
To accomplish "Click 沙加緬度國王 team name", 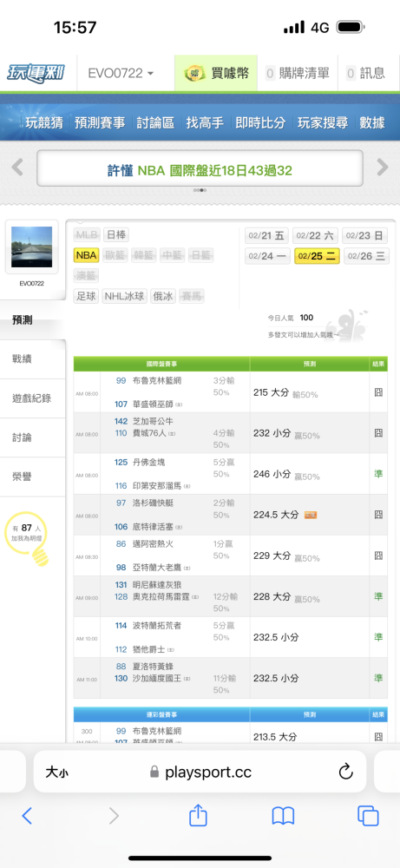I will [x=157, y=679].
